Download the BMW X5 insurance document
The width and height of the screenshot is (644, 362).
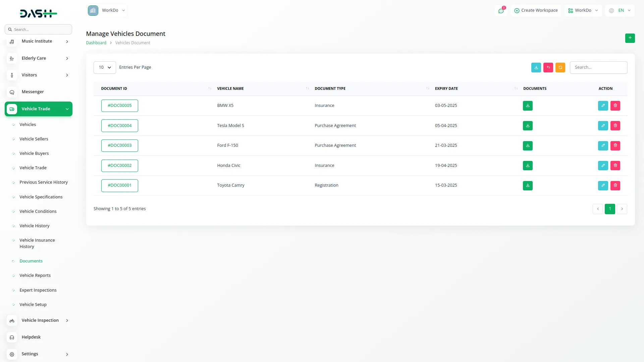click(x=528, y=106)
